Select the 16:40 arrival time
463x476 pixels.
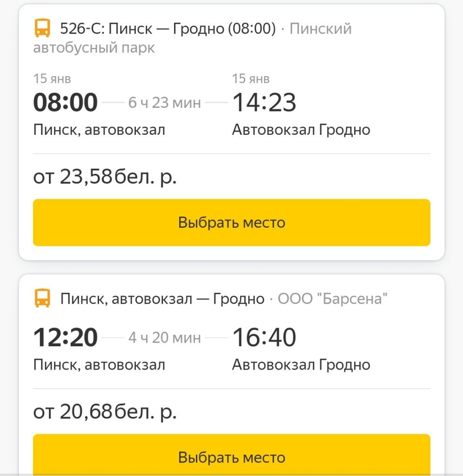264,337
